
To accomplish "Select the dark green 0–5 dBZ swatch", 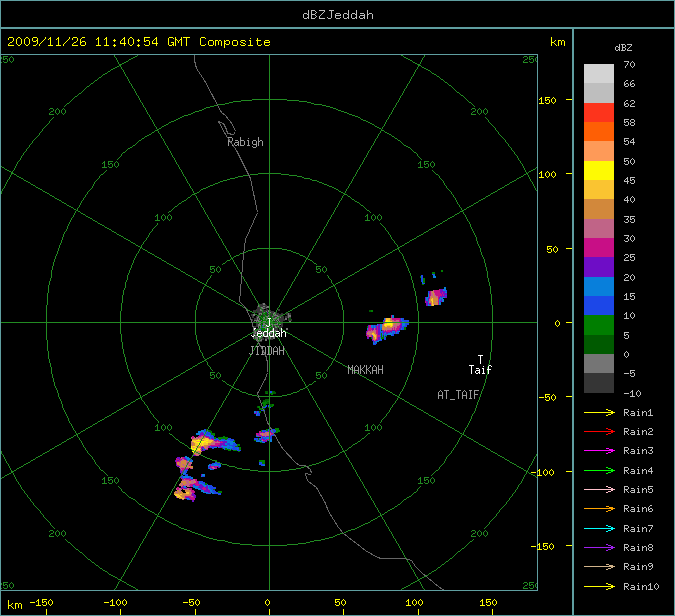I will click(x=599, y=344).
